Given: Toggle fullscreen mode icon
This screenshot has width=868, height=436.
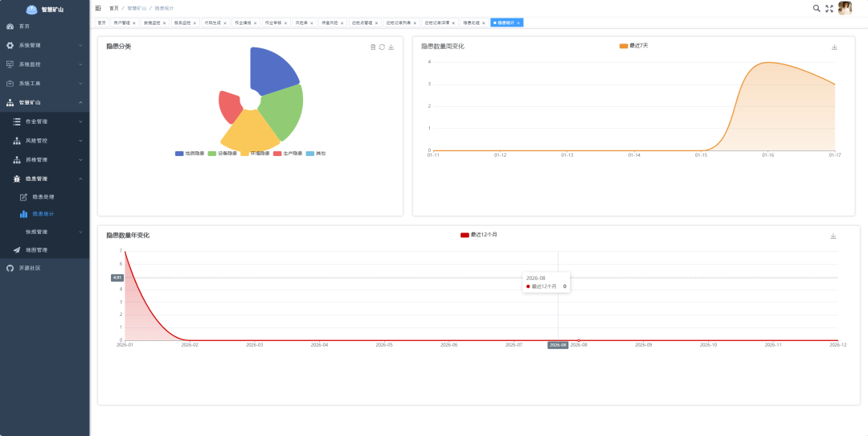Looking at the screenshot, I should [x=829, y=8].
